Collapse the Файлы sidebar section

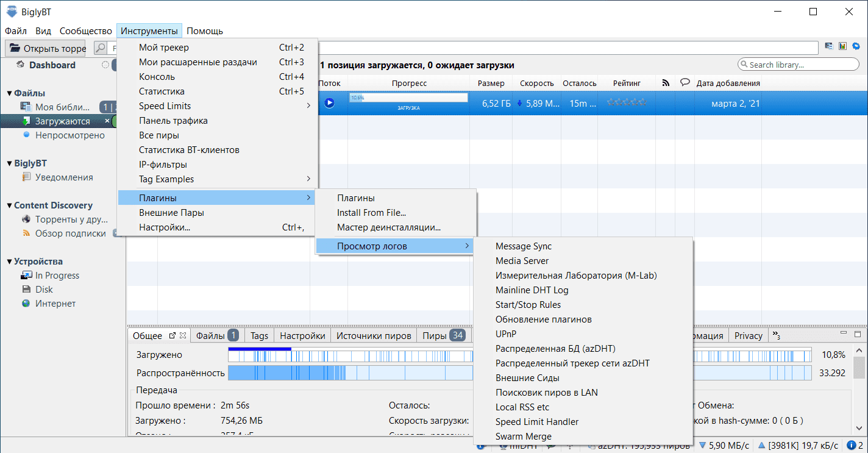pyautogui.click(x=9, y=93)
